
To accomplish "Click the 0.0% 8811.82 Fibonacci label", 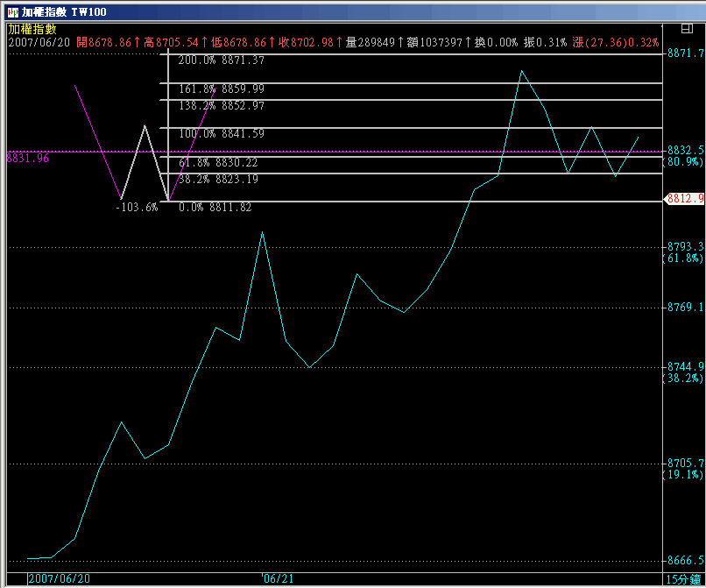I will [215, 208].
